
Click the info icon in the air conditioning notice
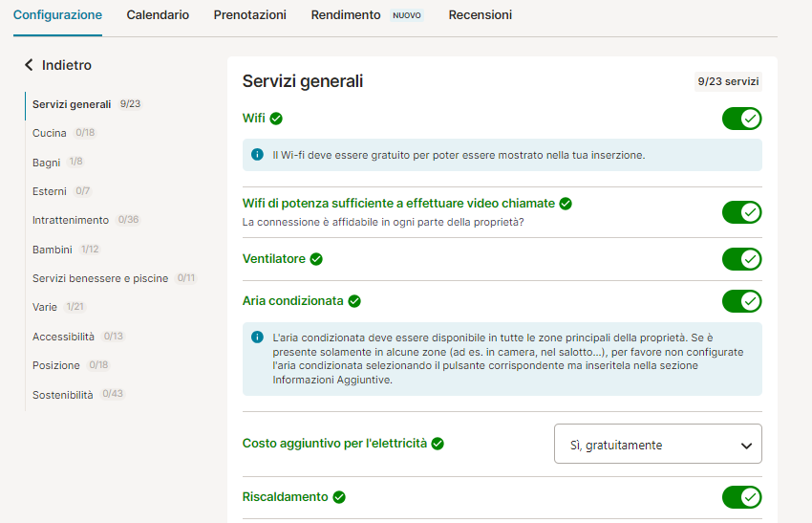tap(257, 337)
